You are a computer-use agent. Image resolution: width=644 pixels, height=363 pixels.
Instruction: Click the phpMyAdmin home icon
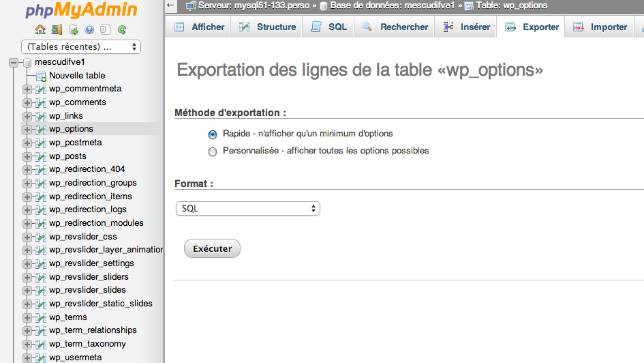click(x=40, y=29)
